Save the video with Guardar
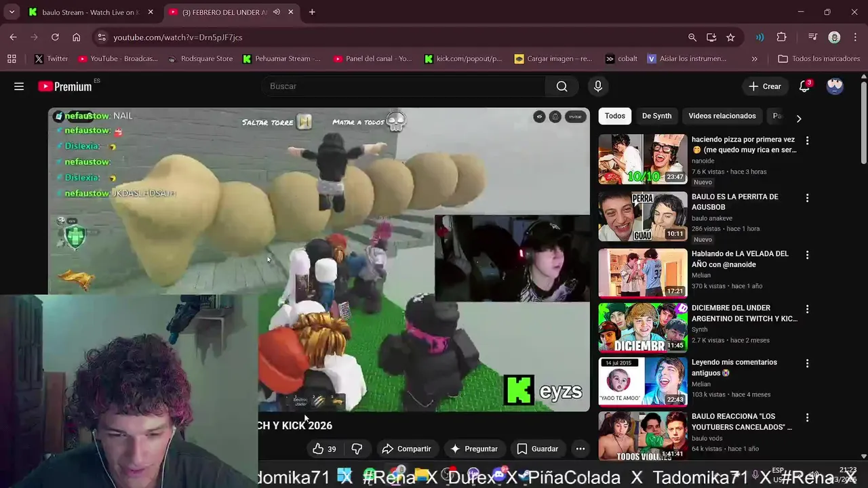 538,449
